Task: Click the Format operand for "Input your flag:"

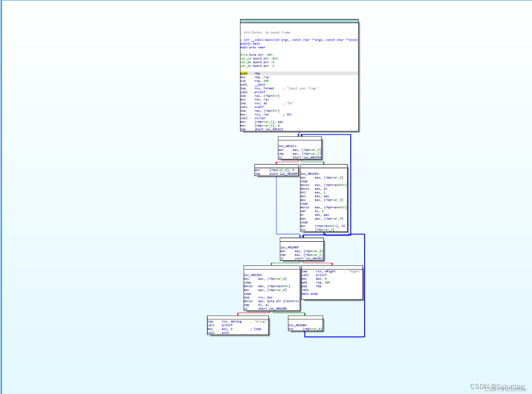Action: (270, 88)
